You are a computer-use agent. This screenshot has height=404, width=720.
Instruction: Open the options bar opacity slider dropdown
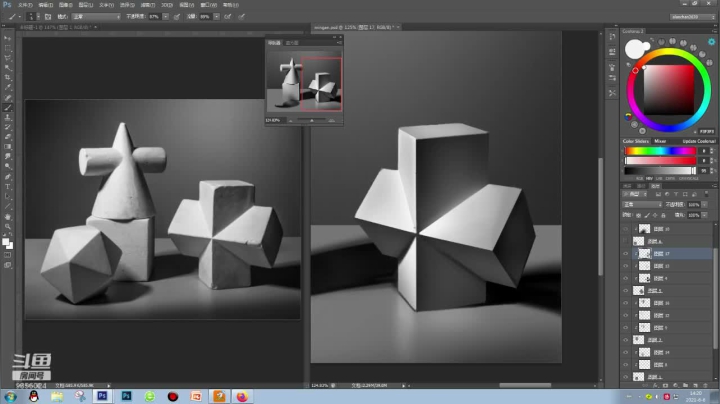[165, 17]
